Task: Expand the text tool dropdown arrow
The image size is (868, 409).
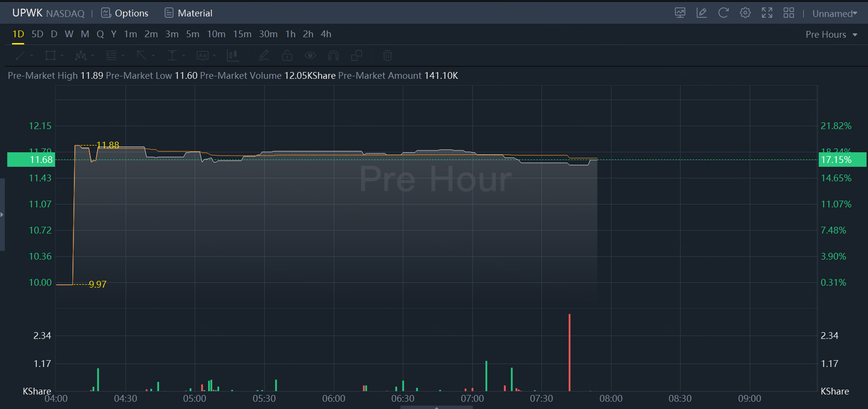Action: coord(214,56)
